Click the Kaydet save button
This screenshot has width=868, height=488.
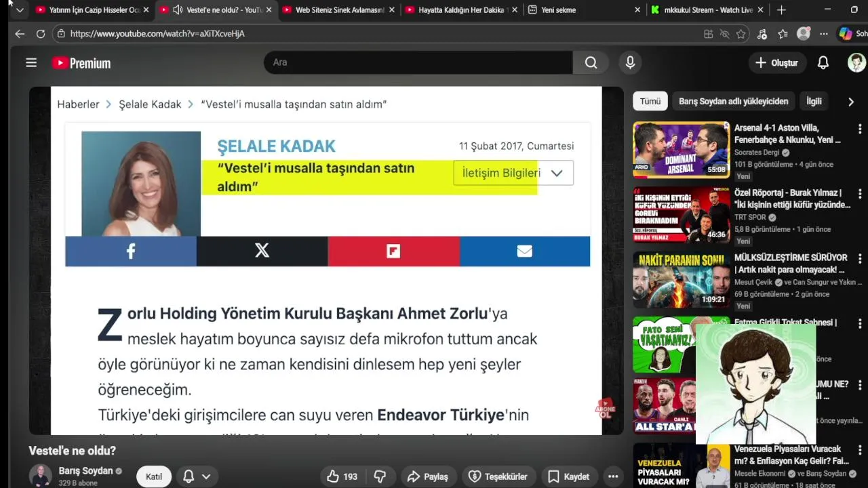[568, 476]
